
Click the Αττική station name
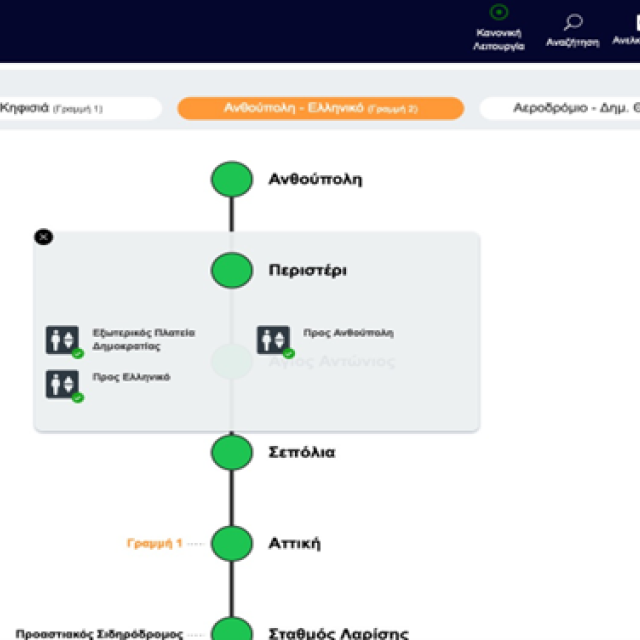294,544
